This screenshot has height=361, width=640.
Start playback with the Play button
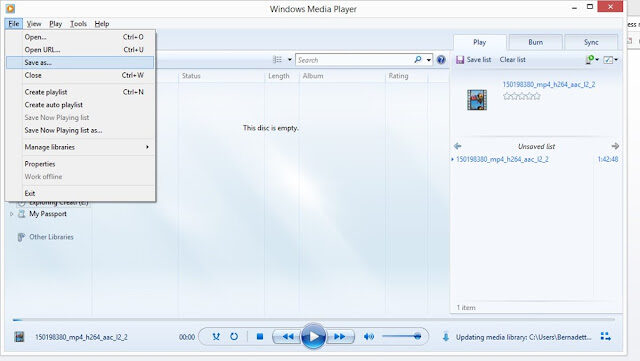[x=313, y=336]
